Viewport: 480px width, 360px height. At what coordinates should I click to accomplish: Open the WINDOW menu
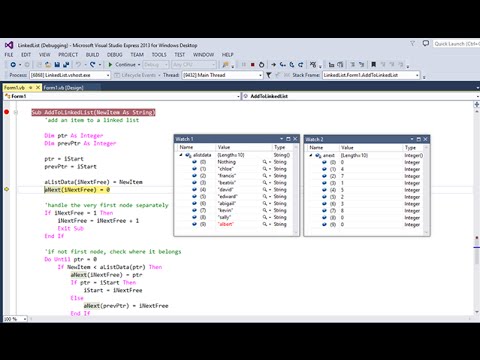pos(203,55)
